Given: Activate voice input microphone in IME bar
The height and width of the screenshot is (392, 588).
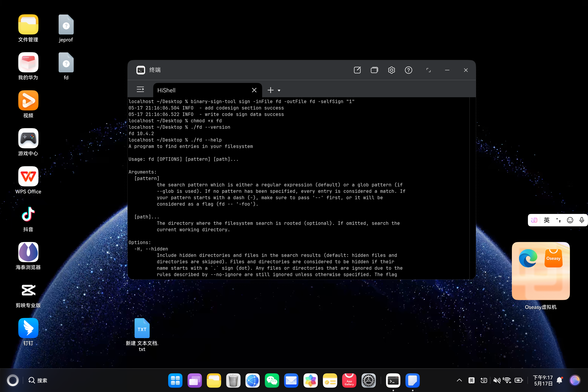Looking at the screenshot, I should click(582, 220).
